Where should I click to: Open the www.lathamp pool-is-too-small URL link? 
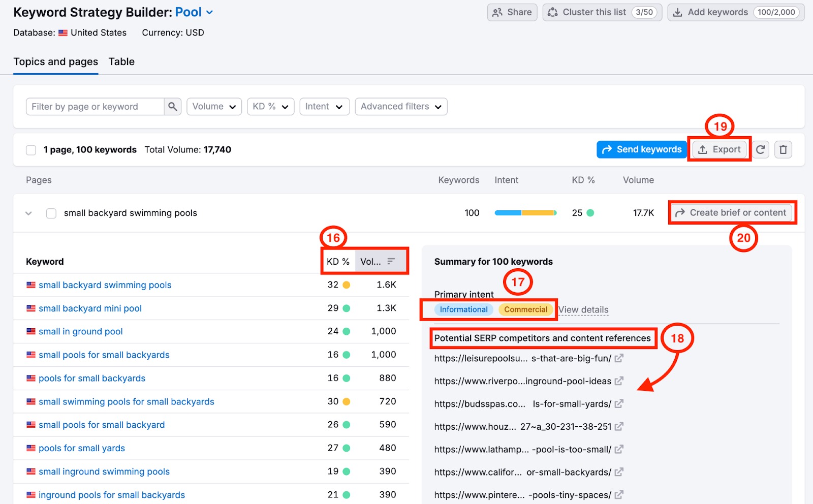point(523,450)
